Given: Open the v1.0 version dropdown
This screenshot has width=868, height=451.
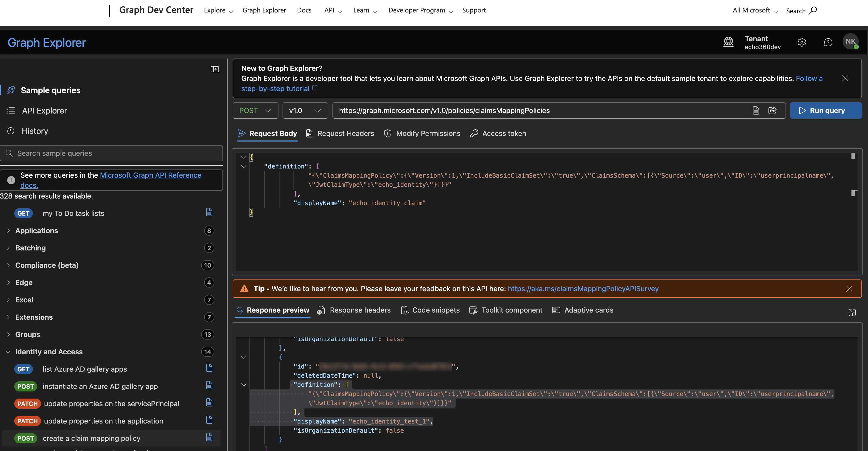Looking at the screenshot, I should pyautogui.click(x=305, y=110).
